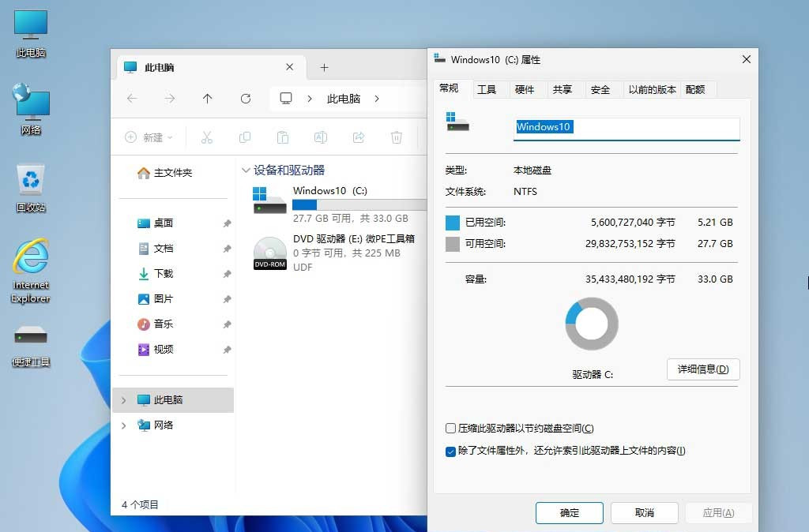This screenshot has width=809, height=532.
Task: Click the Paste icon in the toolbar
Action: click(282, 137)
